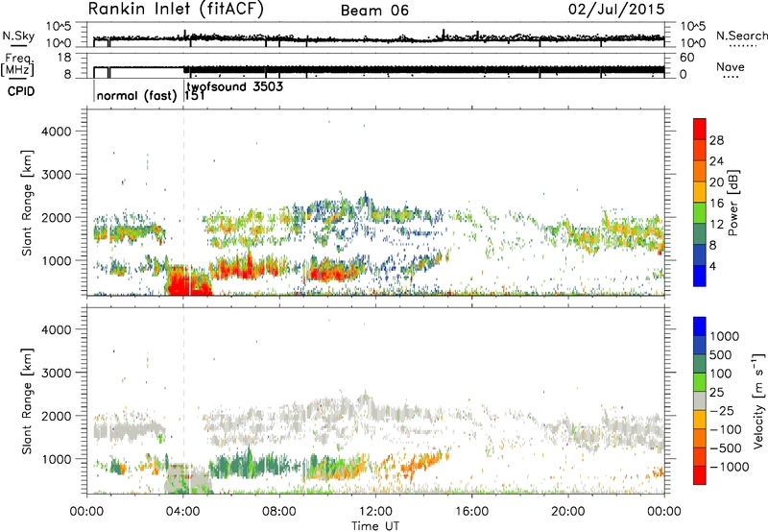
Task: Select the "normal (fast)" CPID text
Action: click(x=136, y=95)
